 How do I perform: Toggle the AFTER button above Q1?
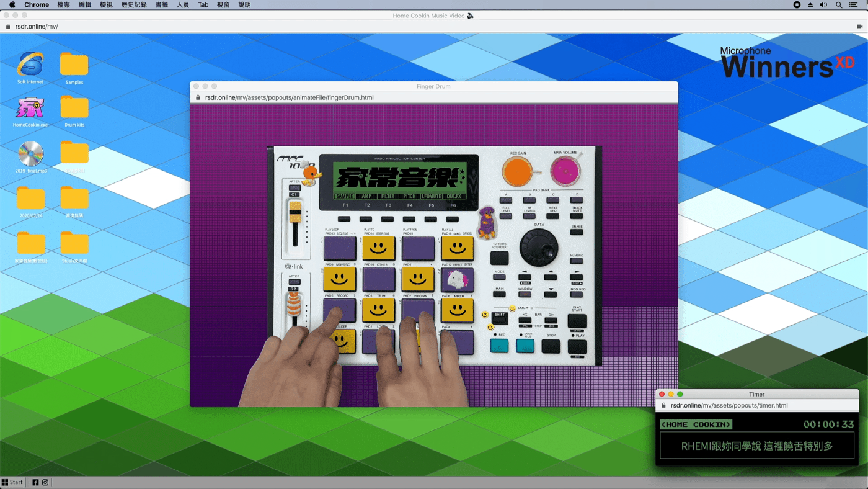(x=294, y=187)
